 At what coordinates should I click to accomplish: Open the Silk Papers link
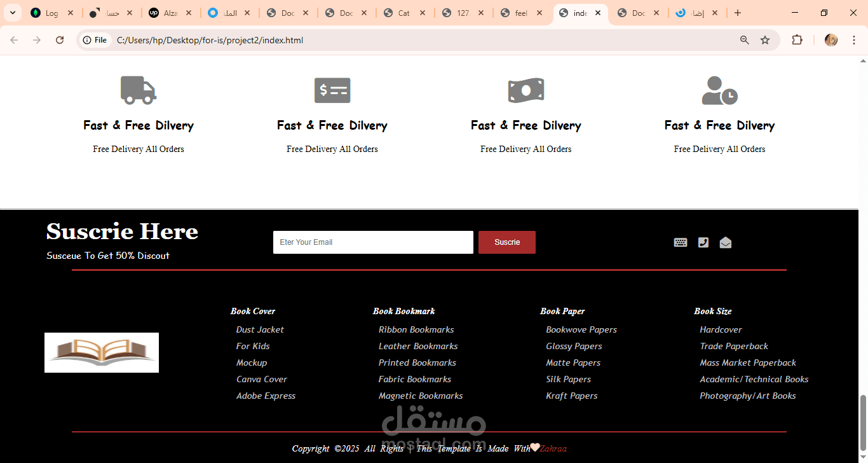click(x=568, y=379)
